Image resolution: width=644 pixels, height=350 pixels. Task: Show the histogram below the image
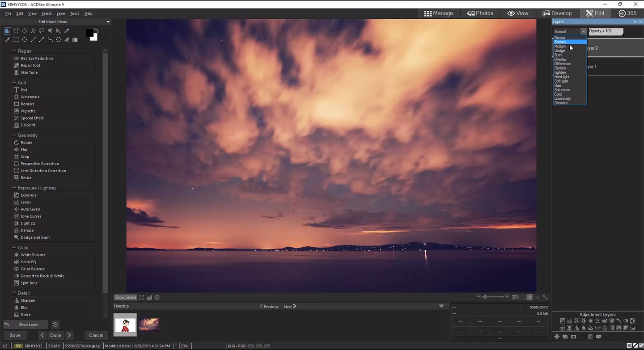point(149,297)
